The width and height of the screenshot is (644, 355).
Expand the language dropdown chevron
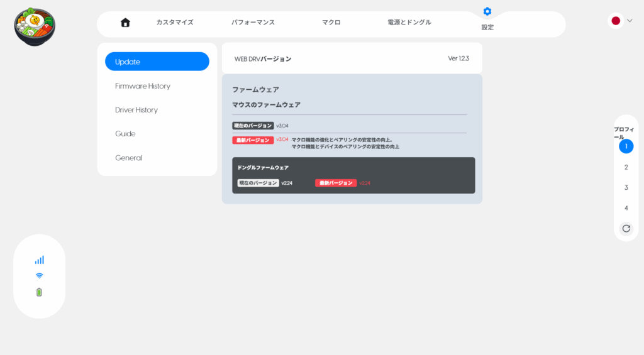pos(630,21)
